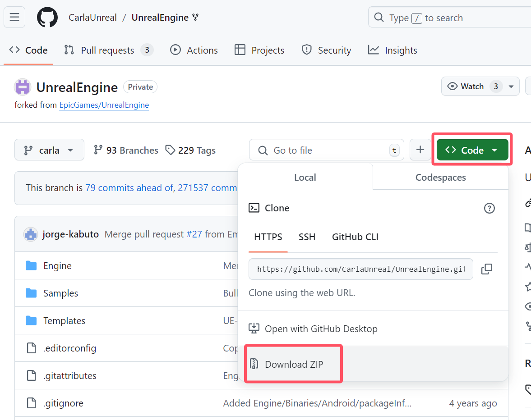Image resolution: width=531 pixels, height=420 pixels.
Task: Open the Watch notifications dropdown arrow
Action: pyautogui.click(x=511, y=87)
